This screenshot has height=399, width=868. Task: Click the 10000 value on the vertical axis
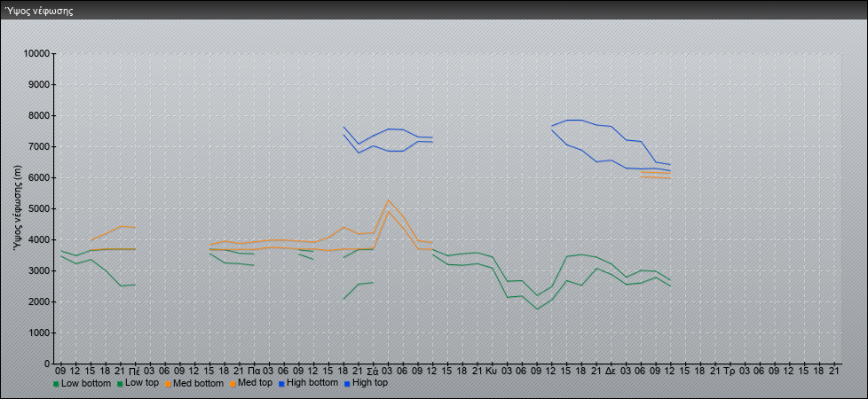pos(36,54)
